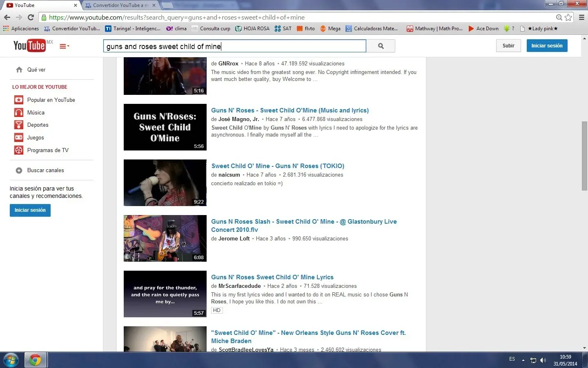Show hidden system tray icons arrow
The image size is (588, 368).
pyautogui.click(x=523, y=360)
